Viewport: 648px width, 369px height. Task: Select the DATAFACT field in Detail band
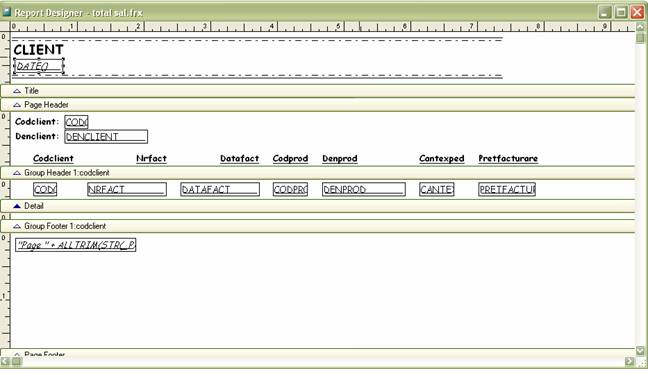click(x=220, y=190)
